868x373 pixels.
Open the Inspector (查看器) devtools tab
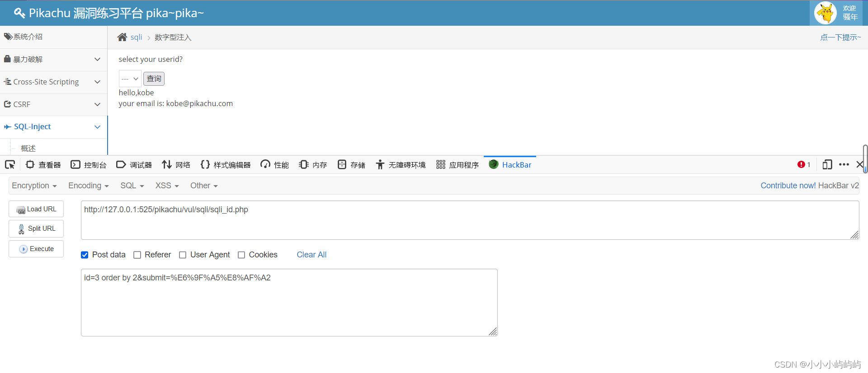43,165
